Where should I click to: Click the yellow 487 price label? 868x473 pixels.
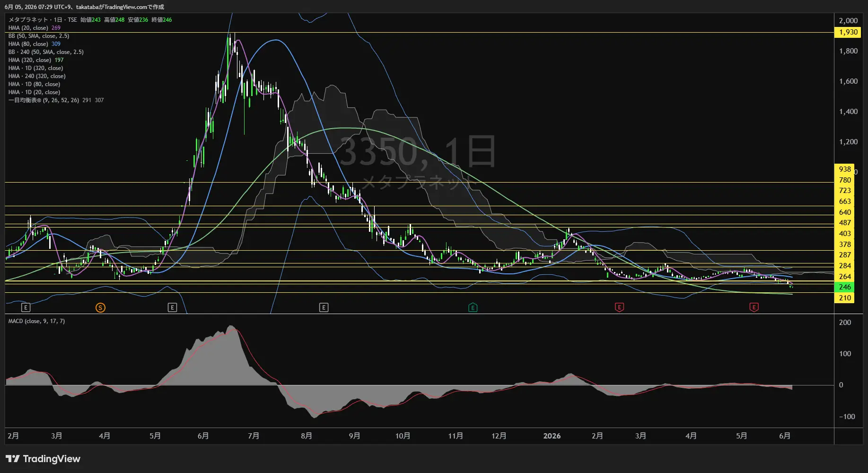(845, 223)
